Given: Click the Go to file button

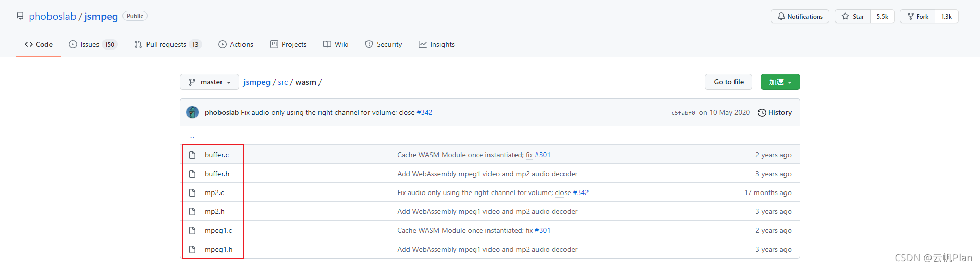Looking at the screenshot, I should coord(728,82).
